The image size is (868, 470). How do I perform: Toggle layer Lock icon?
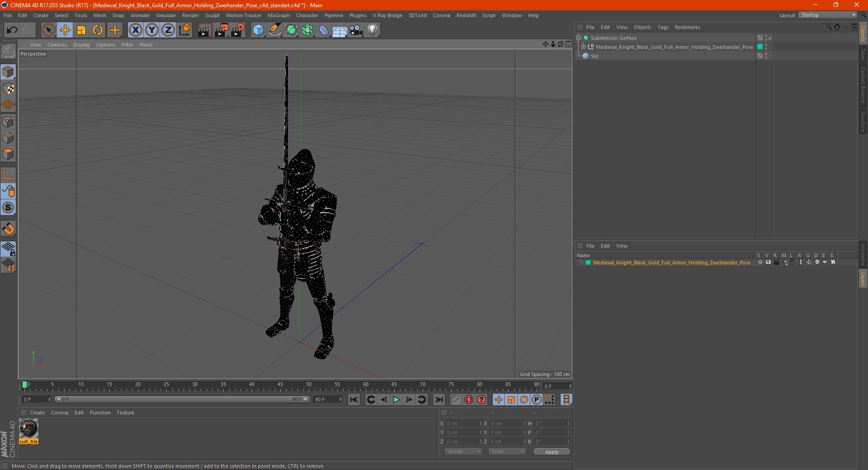(x=792, y=262)
